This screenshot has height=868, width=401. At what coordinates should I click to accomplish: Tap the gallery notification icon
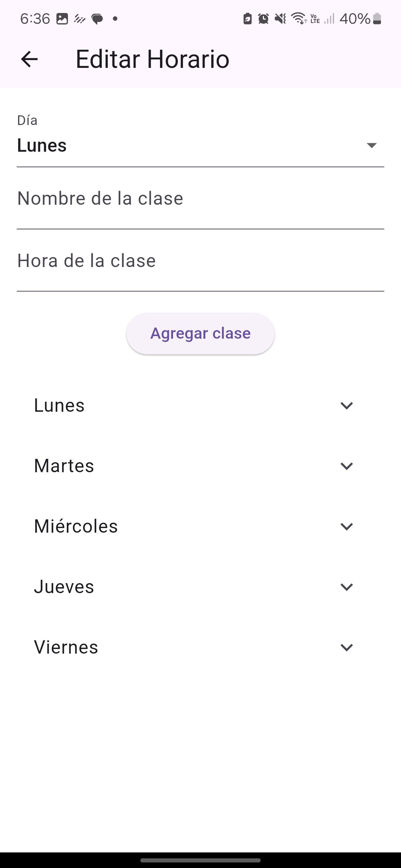click(x=62, y=19)
